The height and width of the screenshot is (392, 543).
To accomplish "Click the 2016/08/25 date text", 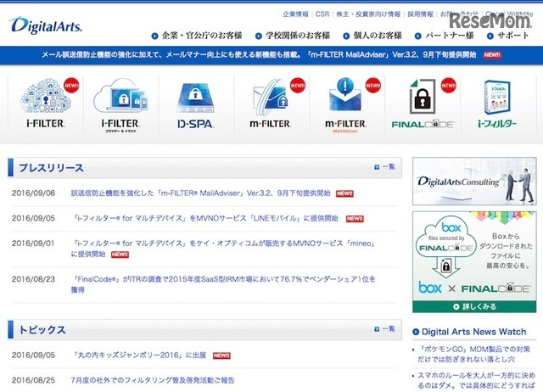I will coord(34,380).
